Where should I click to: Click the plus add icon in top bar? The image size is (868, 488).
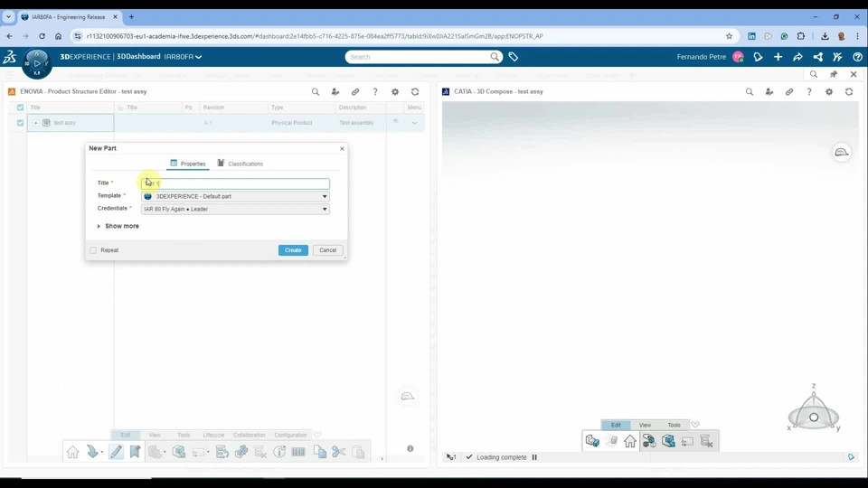point(778,56)
